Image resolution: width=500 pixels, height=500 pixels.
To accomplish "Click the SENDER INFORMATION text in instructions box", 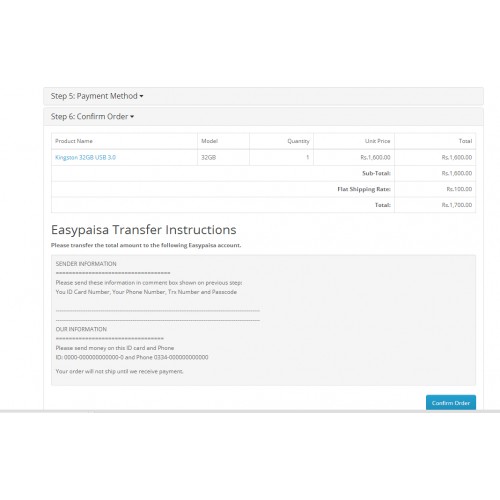I will point(86,264).
